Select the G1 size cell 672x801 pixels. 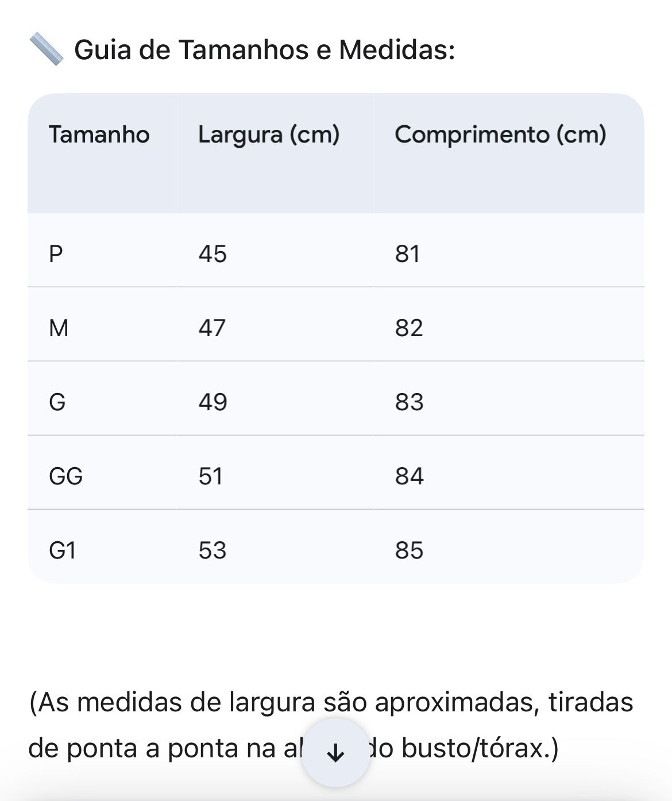coord(63,550)
